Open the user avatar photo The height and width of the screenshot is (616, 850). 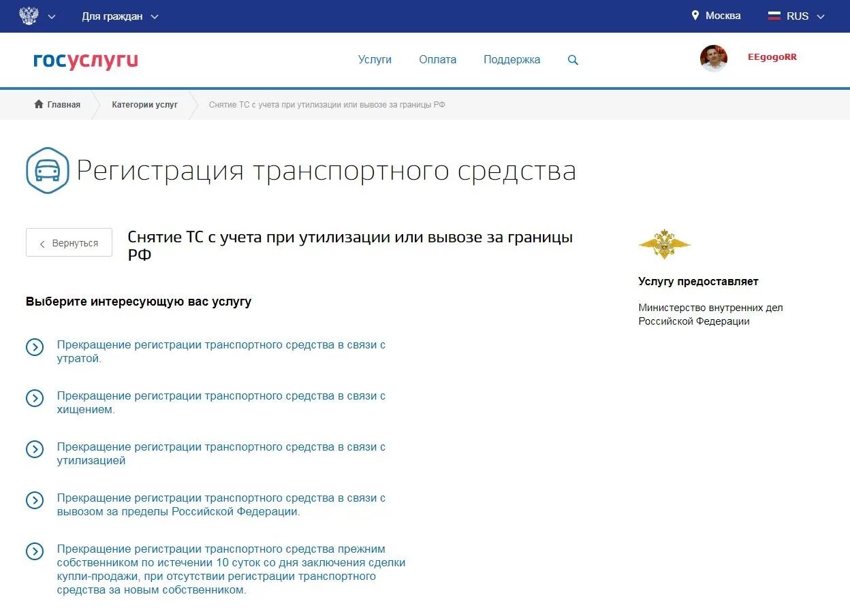click(714, 59)
